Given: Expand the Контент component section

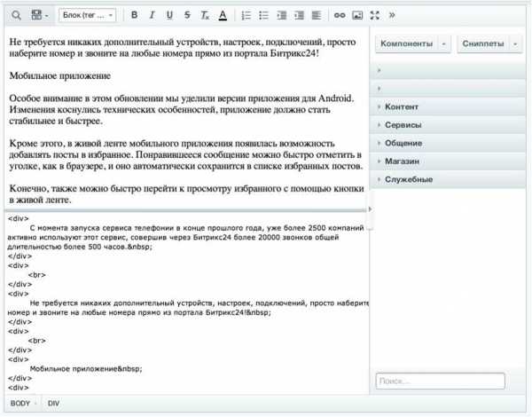Looking at the screenshot, I should point(448,107).
